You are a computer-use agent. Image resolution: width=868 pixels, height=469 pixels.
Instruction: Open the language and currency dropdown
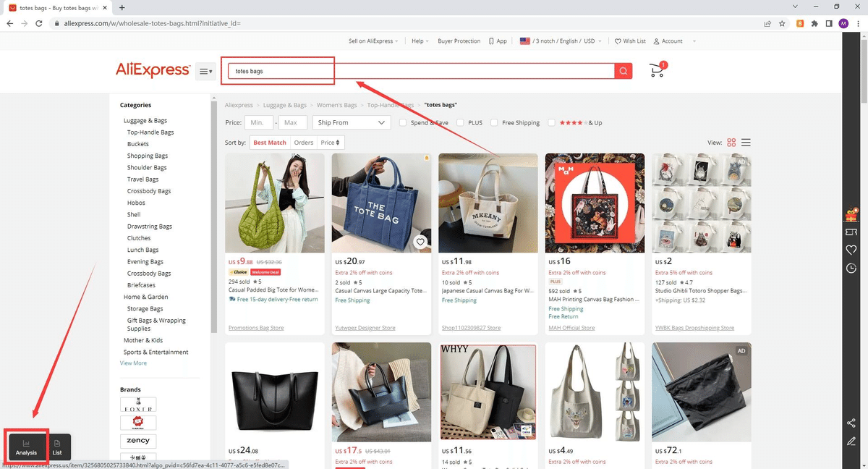click(x=561, y=41)
